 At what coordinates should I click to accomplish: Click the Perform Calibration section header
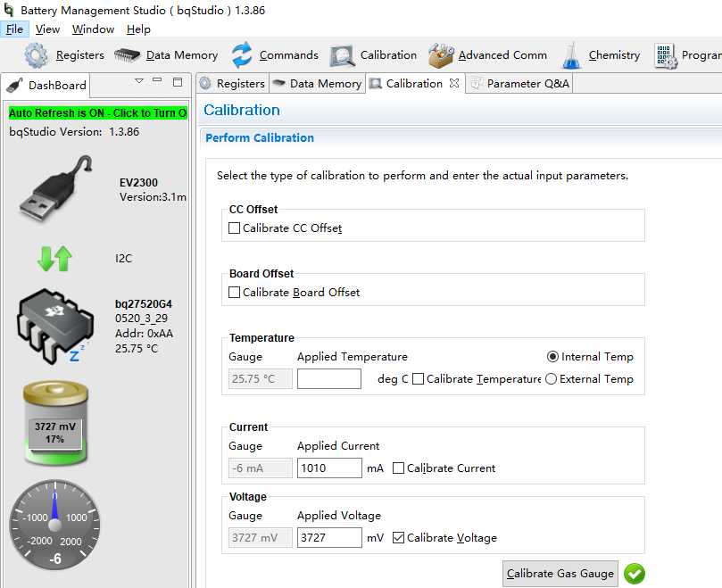click(260, 138)
